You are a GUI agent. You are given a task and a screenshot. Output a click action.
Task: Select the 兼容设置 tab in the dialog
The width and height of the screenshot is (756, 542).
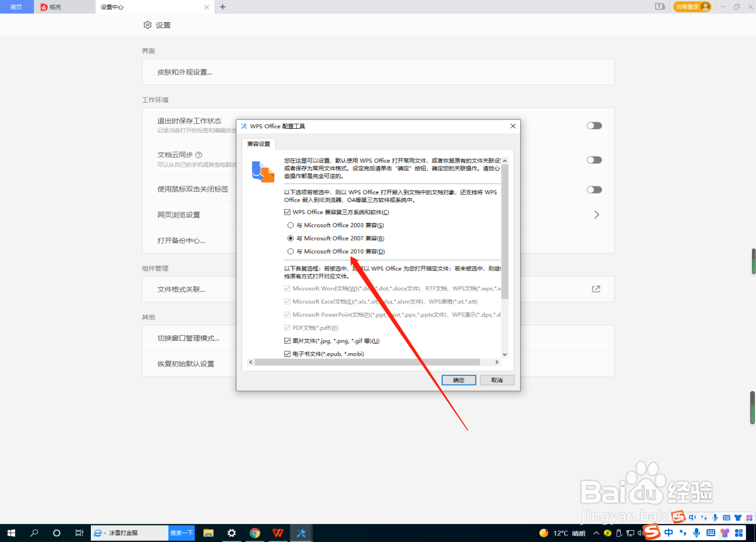point(259,144)
